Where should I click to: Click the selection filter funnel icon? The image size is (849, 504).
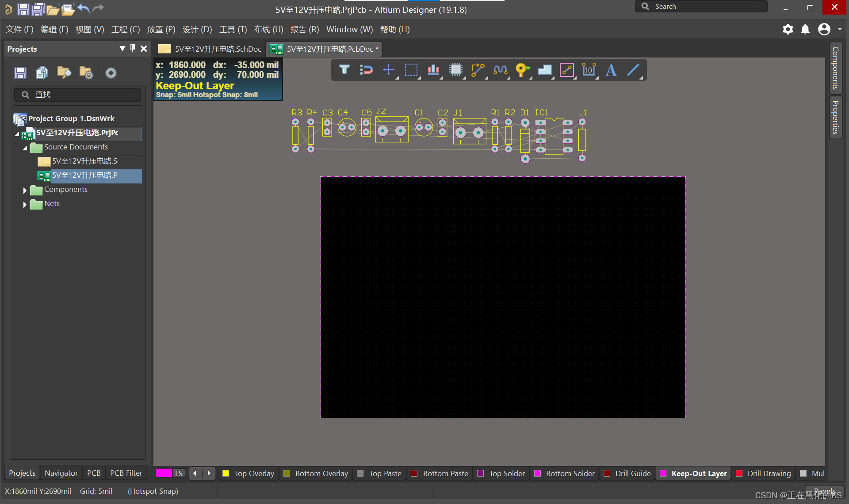[344, 70]
